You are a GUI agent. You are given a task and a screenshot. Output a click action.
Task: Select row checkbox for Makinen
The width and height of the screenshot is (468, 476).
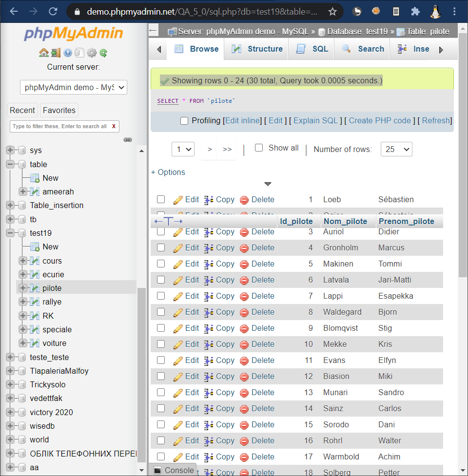click(161, 264)
